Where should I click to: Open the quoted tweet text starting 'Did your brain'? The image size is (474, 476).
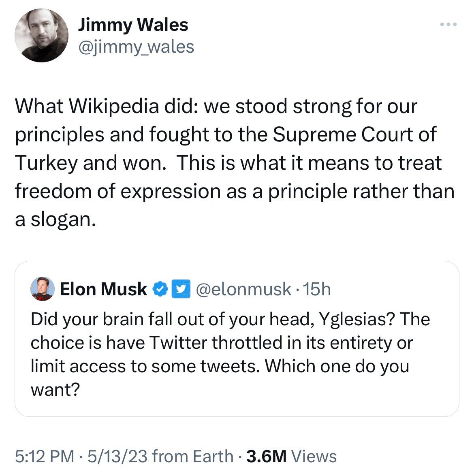click(x=231, y=354)
